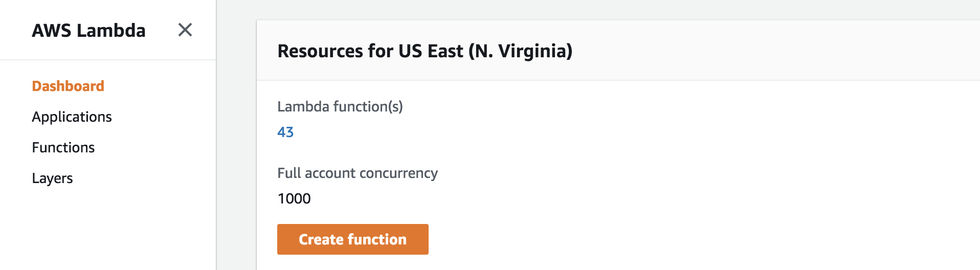Click the 1000 concurrency value
Image resolution: width=980 pixels, height=270 pixels.
tap(294, 198)
